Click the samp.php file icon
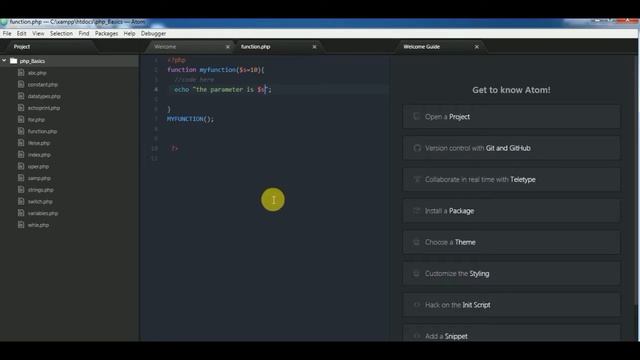The height and width of the screenshot is (360, 640). [21, 178]
